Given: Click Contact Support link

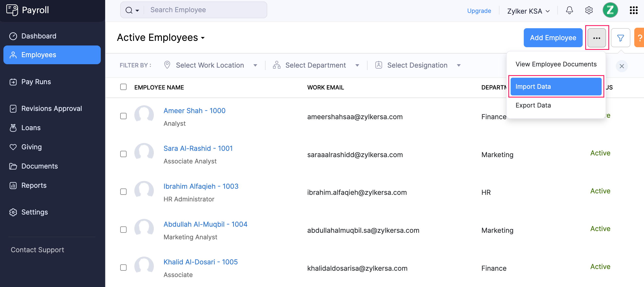Looking at the screenshot, I should pos(37,250).
